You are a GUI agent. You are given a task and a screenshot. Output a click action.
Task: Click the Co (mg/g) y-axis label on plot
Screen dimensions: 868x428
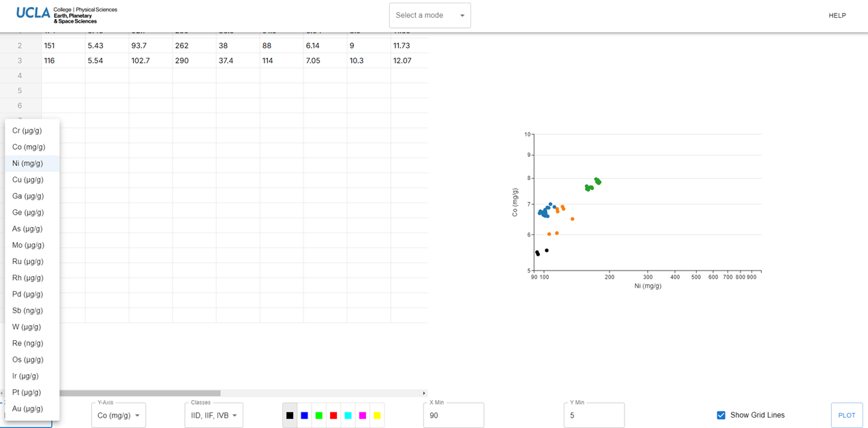click(x=515, y=202)
